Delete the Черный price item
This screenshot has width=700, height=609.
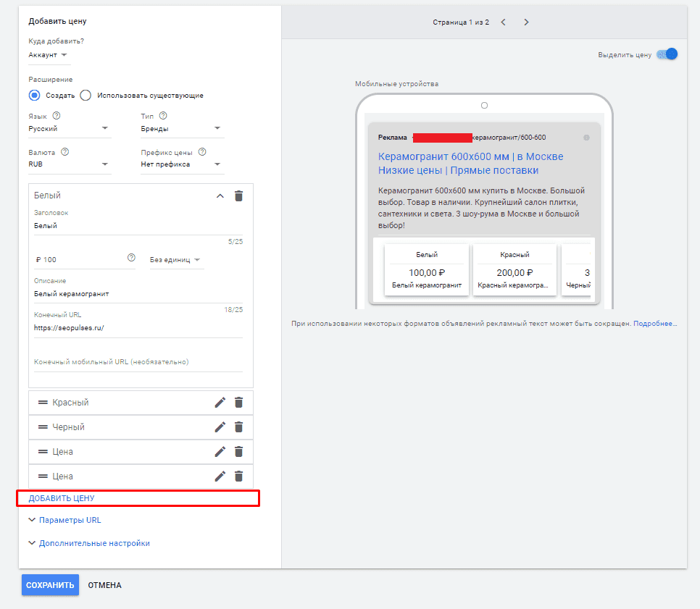[239, 427]
